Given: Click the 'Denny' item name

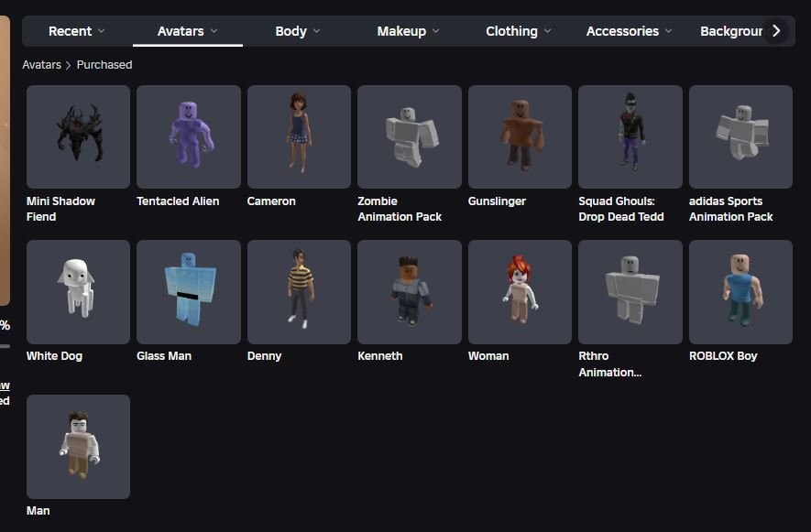Looking at the screenshot, I should [264, 355].
